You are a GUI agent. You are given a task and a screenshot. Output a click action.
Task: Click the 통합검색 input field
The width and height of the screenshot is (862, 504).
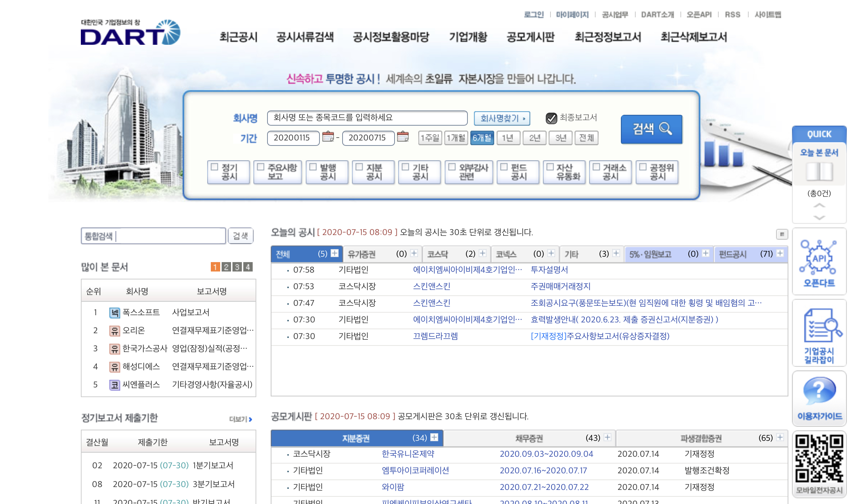pos(153,236)
